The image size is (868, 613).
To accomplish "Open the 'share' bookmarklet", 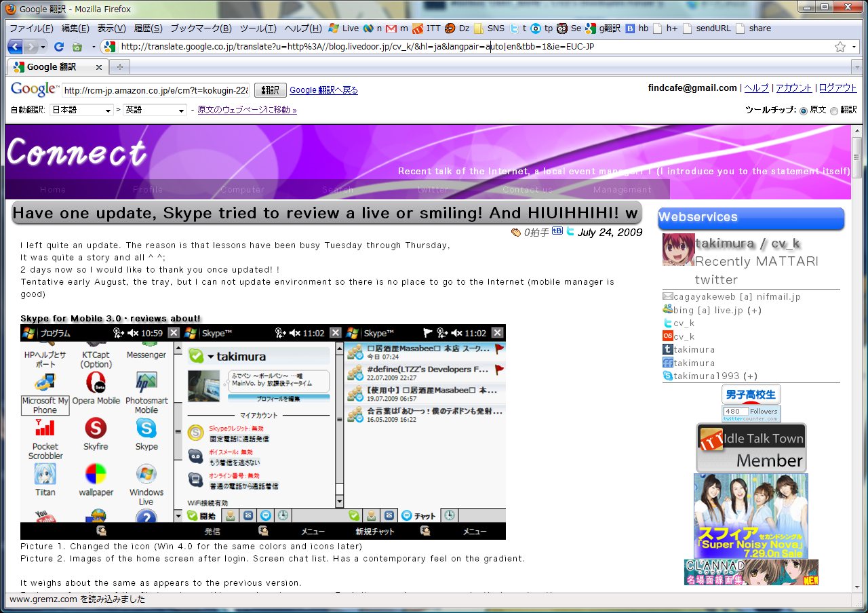I will tap(753, 28).
